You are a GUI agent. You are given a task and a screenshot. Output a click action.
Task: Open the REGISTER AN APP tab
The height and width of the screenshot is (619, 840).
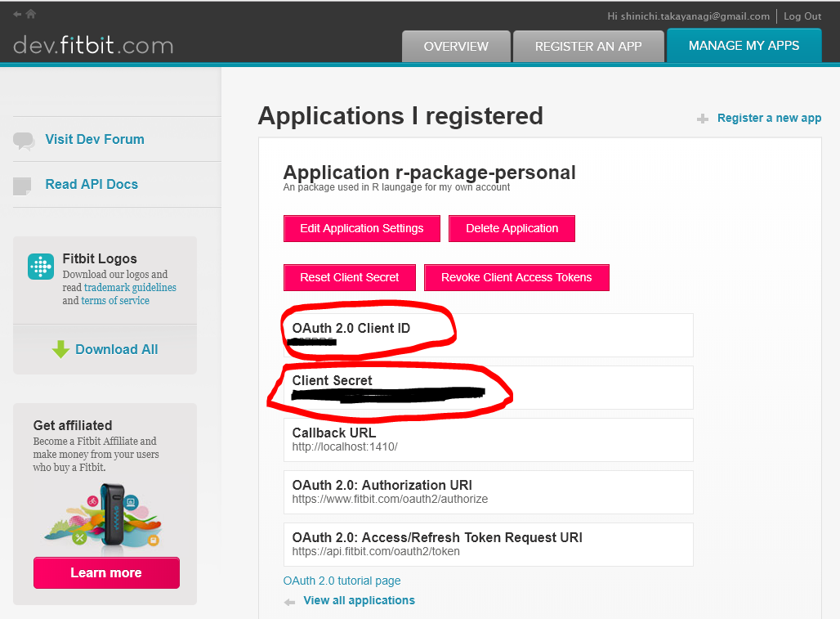pyautogui.click(x=588, y=47)
